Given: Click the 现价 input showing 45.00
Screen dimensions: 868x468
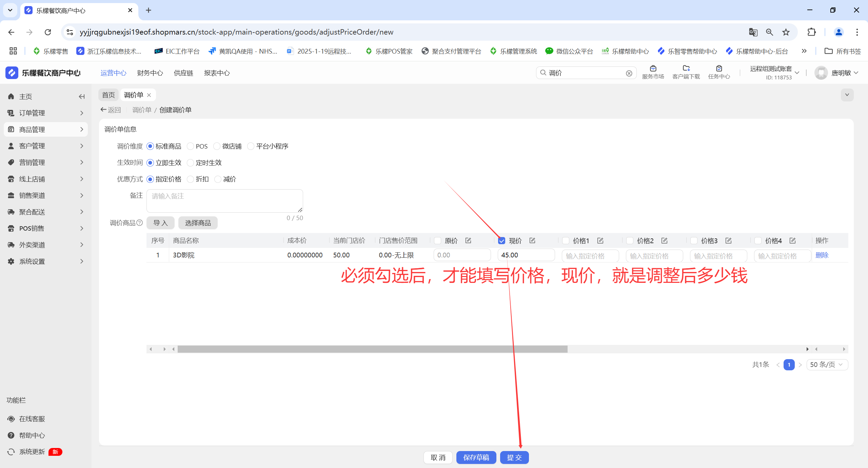Looking at the screenshot, I should pos(526,255).
